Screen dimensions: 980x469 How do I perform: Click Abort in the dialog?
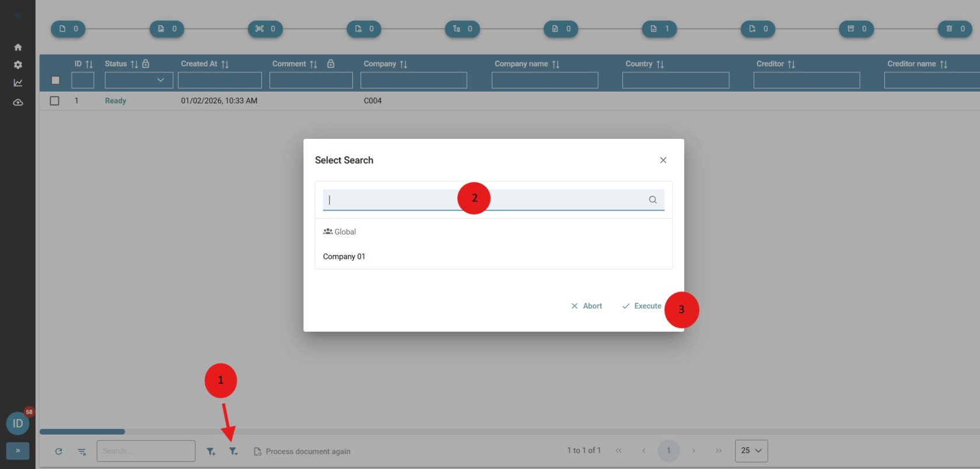[x=586, y=306]
